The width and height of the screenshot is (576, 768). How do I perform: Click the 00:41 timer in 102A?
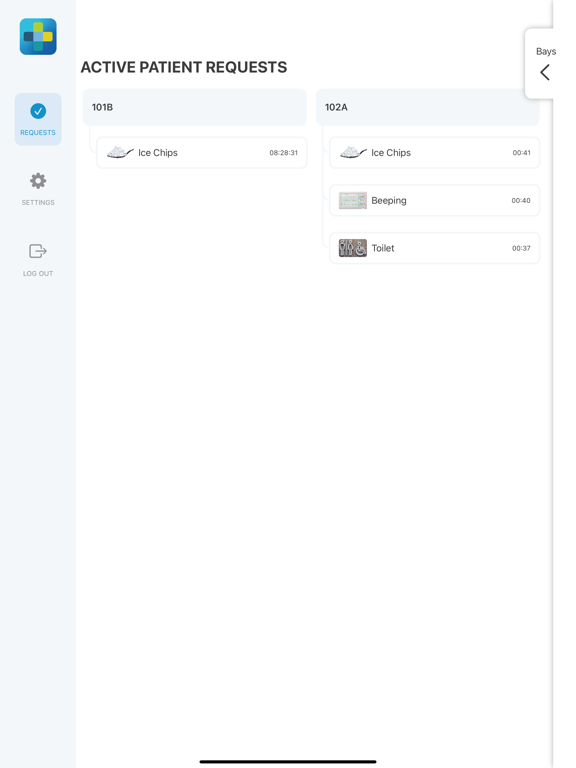point(522,153)
